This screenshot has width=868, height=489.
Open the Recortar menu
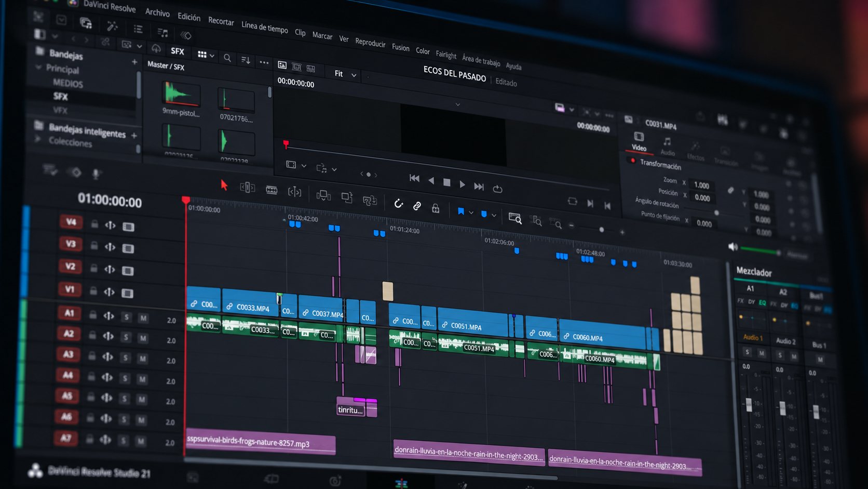[221, 21]
